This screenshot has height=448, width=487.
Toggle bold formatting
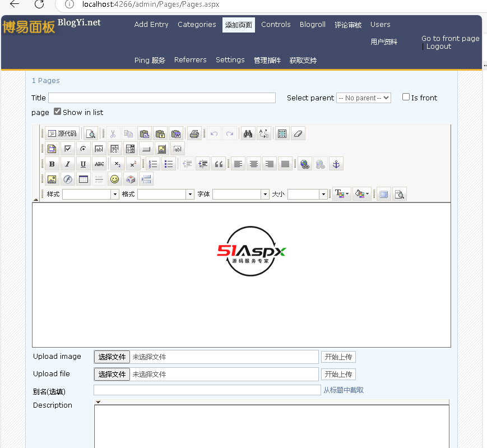[x=52, y=164]
